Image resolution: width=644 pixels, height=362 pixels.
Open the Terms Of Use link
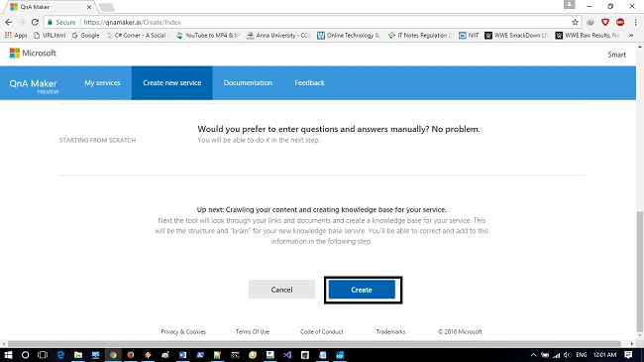(253, 331)
